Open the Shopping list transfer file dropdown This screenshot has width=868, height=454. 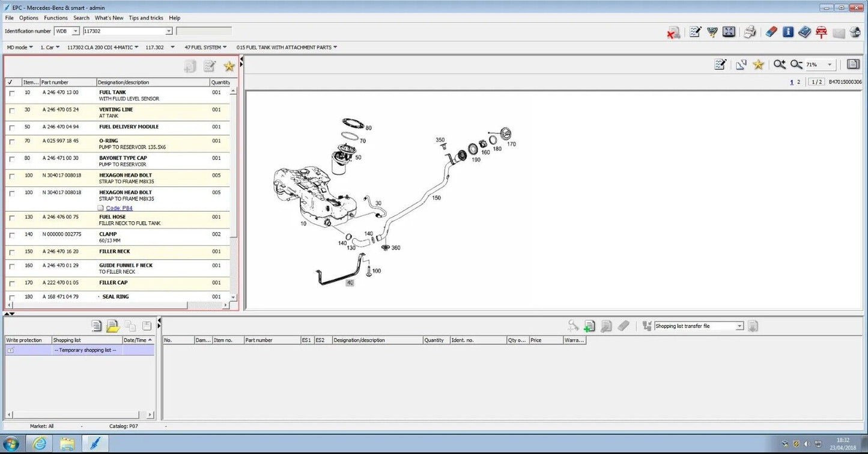pos(739,326)
